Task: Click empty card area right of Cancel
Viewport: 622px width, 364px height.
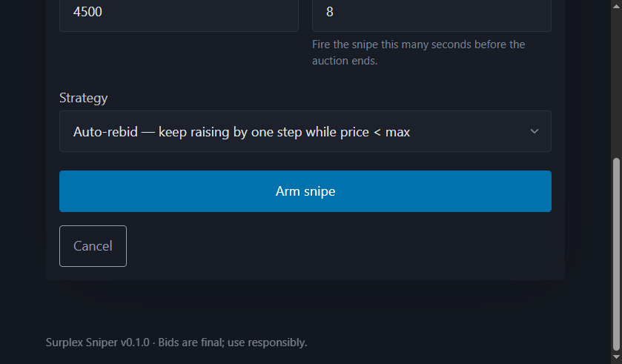Action: (341, 246)
